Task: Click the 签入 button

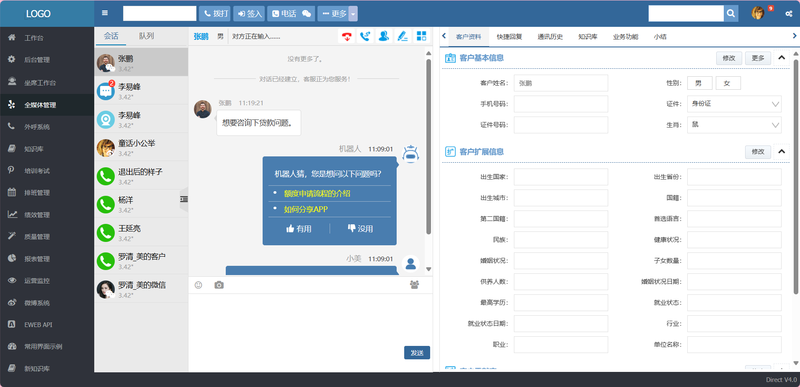Action: (249, 14)
